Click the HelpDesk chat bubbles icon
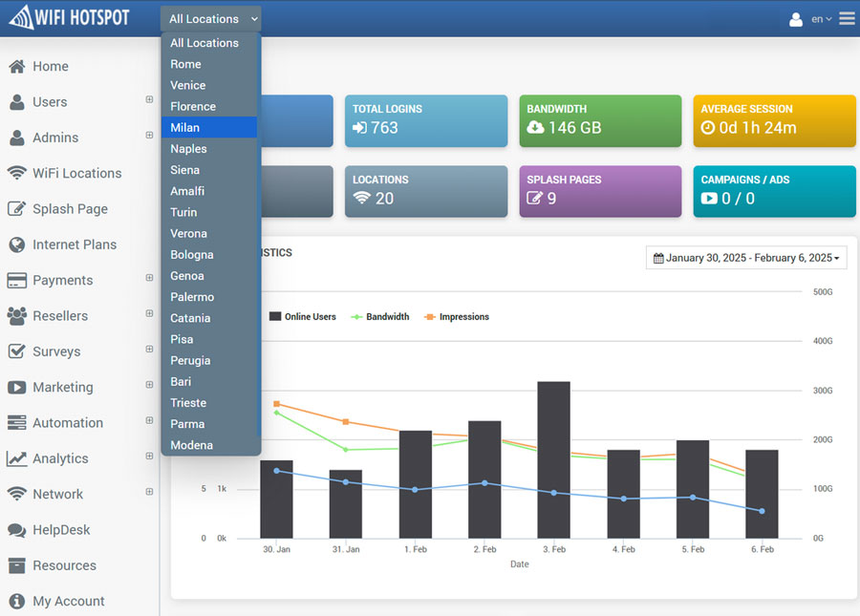Image resolution: width=860 pixels, height=616 pixels. click(16, 530)
